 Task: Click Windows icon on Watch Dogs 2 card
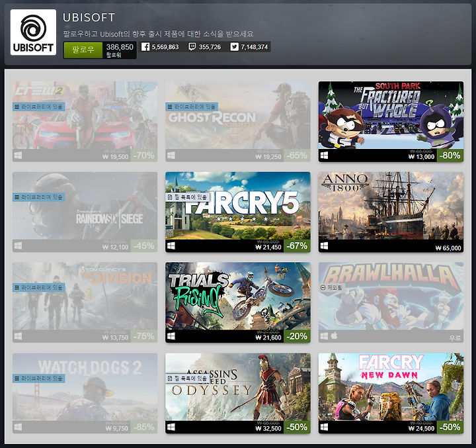click(x=19, y=427)
